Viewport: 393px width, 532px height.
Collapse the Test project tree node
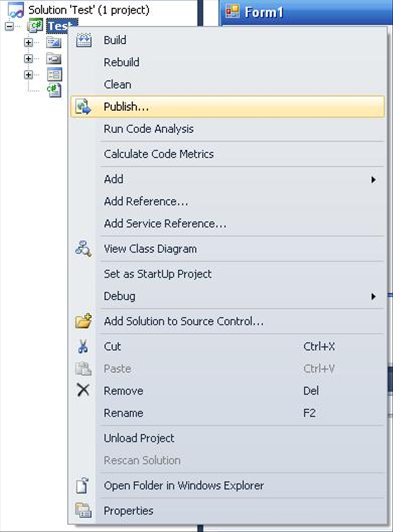point(10,26)
